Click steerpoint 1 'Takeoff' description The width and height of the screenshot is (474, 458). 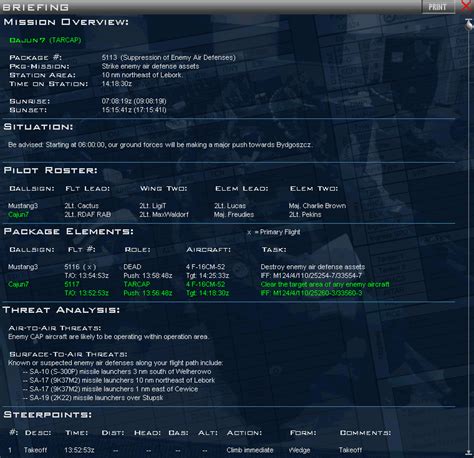[x=35, y=450]
